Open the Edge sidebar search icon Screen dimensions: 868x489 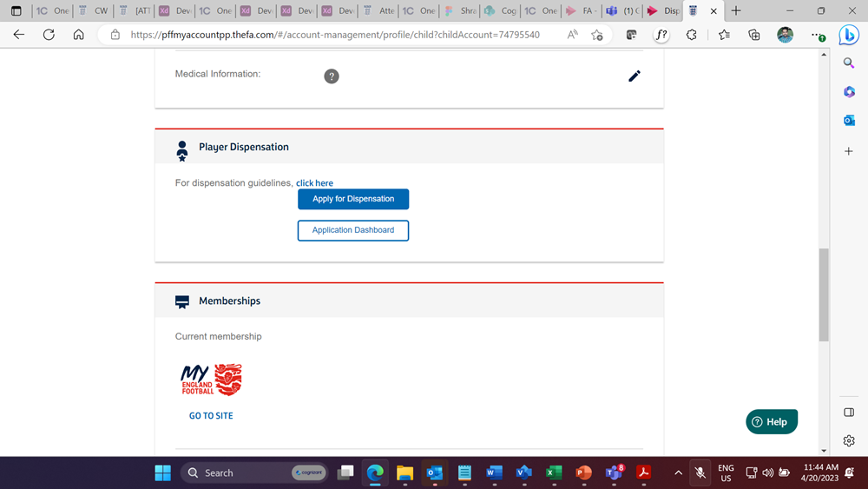(x=849, y=63)
